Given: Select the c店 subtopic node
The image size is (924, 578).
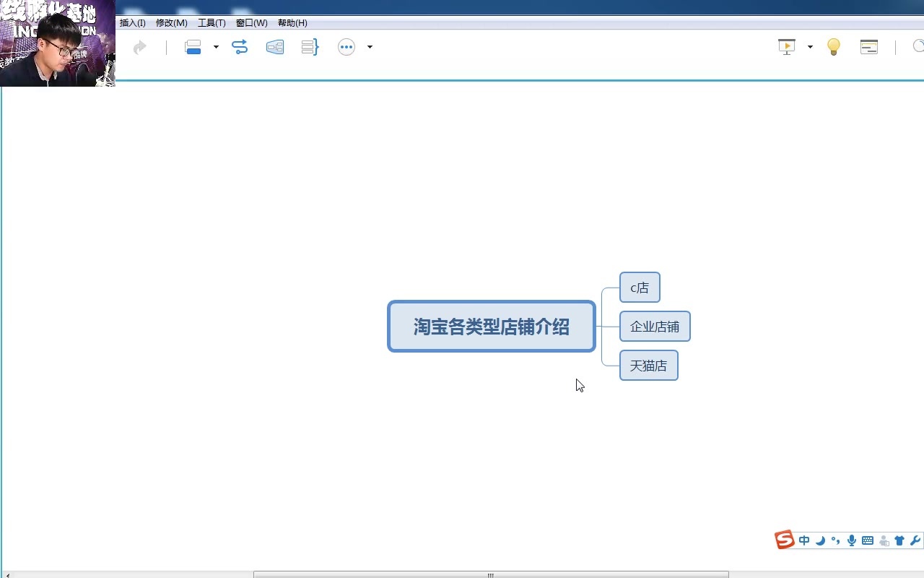Looking at the screenshot, I should click(x=640, y=288).
